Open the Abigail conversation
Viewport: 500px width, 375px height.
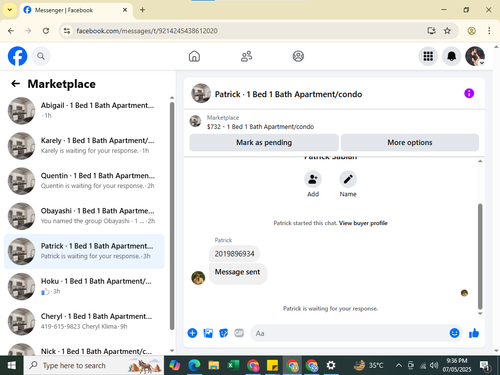coord(84,111)
